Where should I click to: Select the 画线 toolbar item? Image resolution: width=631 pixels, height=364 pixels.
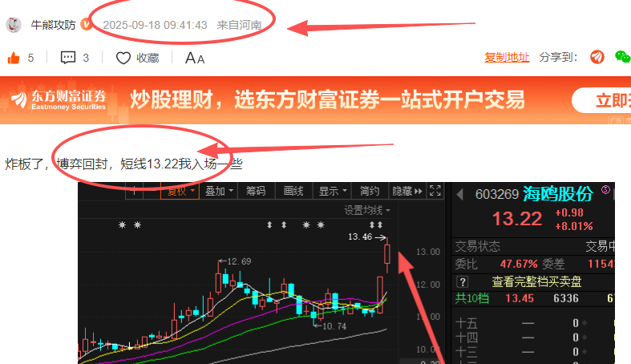293,191
